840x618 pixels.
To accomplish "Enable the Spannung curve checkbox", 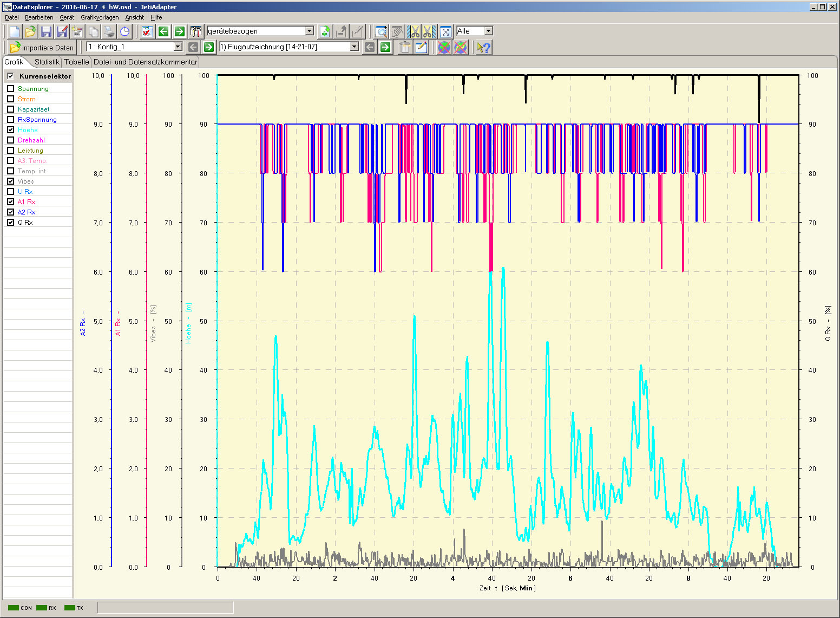I will (x=10, y=89).
